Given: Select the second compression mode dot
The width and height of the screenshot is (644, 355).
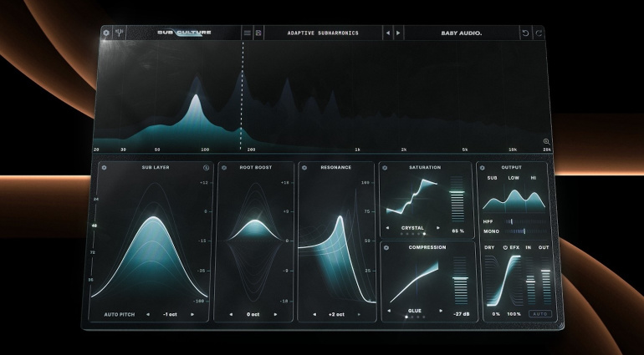Looking at the screenshot, I should [x=412, y=317].
